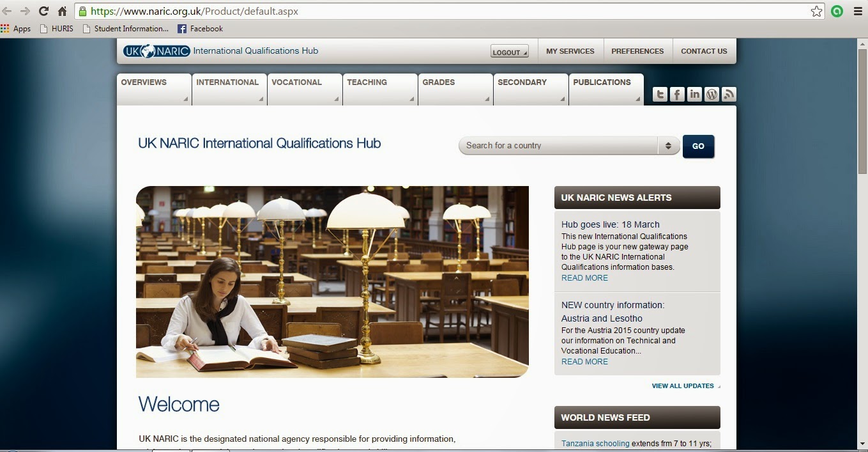Screen dimensions: 868x452
Task: Expand the SECONDARY menu
Action: (x=531, y=90)
